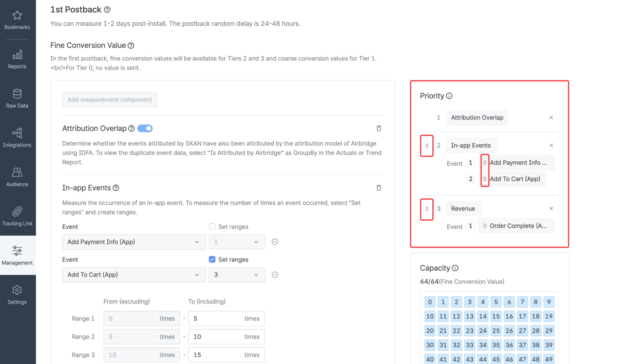The image size is (637, 364).
Task: Click capacity value box 24
Action: coord(483,331)
